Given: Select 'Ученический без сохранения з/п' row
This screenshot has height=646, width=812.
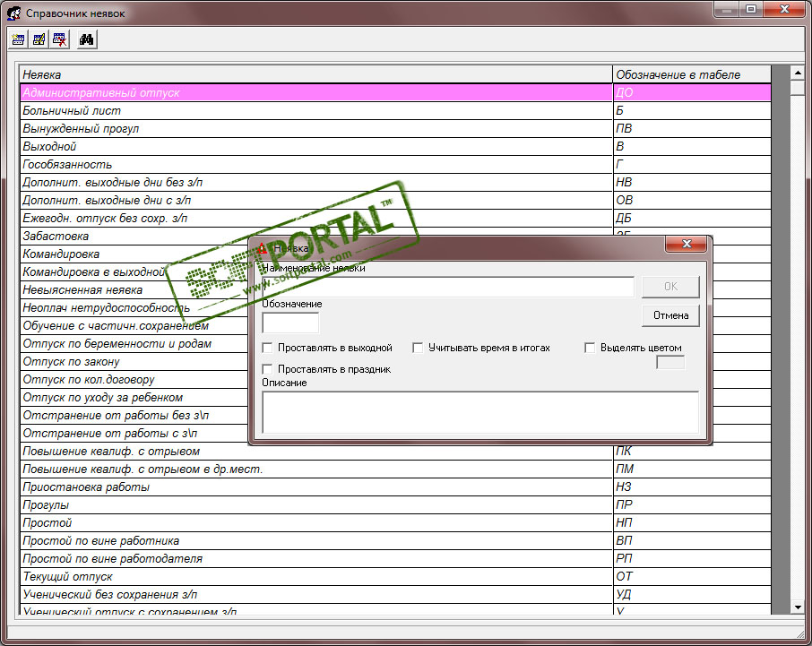Looking at the screenshot, I should click(x=395, y=594).
